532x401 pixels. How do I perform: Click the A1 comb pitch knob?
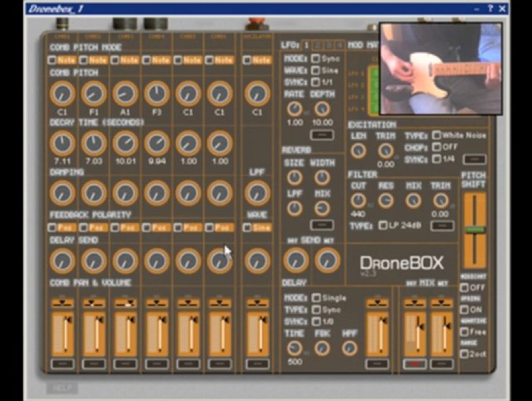tap(125, 94)
